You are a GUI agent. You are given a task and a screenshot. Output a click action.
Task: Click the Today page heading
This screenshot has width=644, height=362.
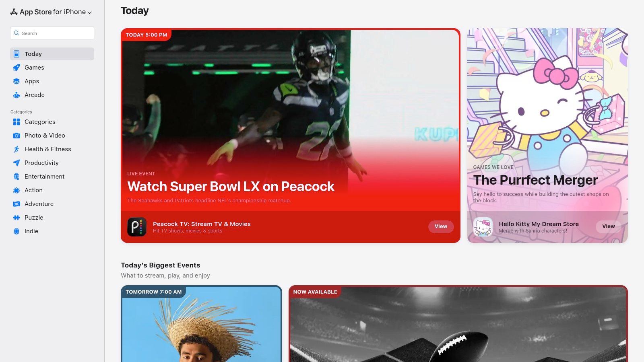pyautogui.click(x=135, y=11)
